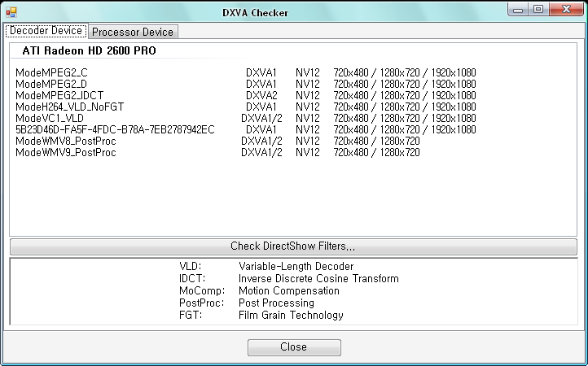Select the 5B23D46D-FA5F-4FDC GUID row

246,129
